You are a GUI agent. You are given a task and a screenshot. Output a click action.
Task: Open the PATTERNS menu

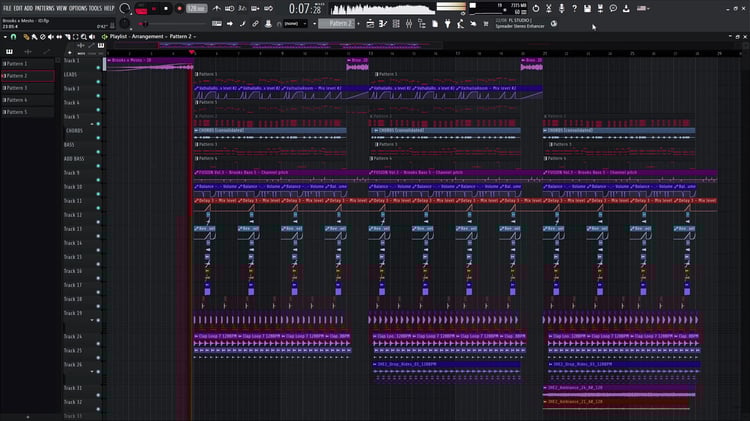point(44,8)
